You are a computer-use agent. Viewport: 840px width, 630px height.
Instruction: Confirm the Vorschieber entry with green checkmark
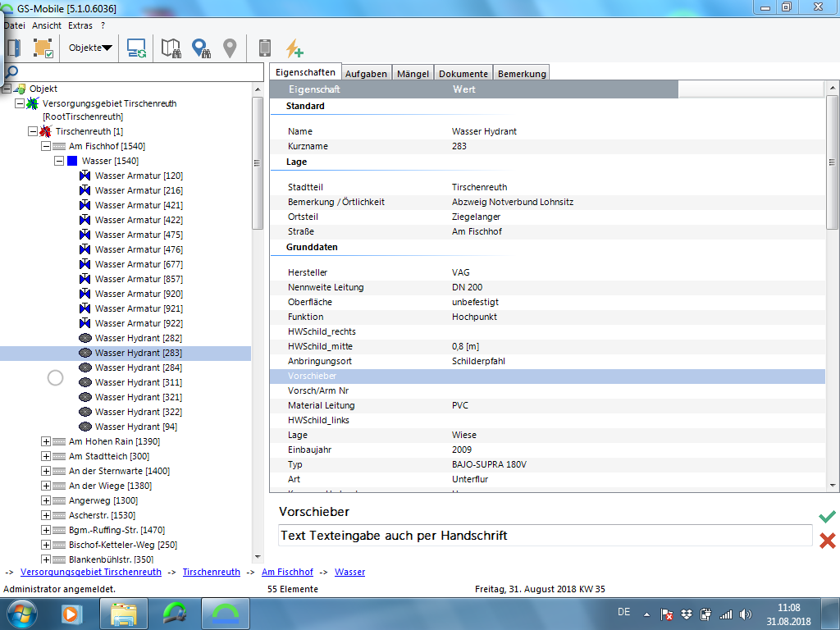click(x=827, y=516)
